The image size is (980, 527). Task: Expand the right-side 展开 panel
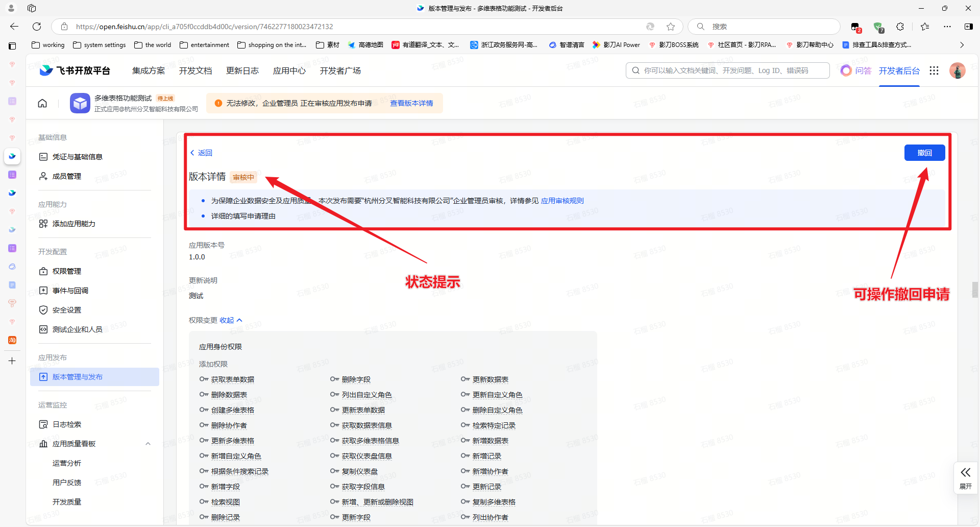(966, 478)
